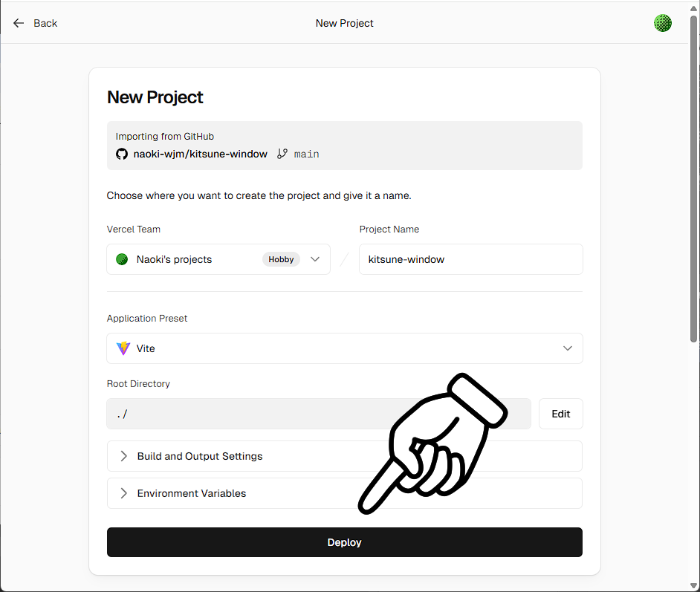The width and height of the screenshot is (700, 592).
Task: Click inside the kitsune-window Project Name field
Action: tap(470, 259)
